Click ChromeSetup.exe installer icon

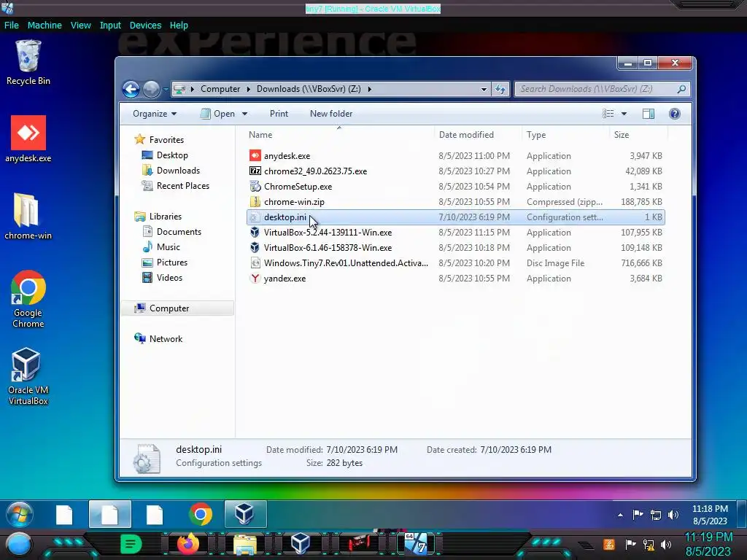(255, 186)
